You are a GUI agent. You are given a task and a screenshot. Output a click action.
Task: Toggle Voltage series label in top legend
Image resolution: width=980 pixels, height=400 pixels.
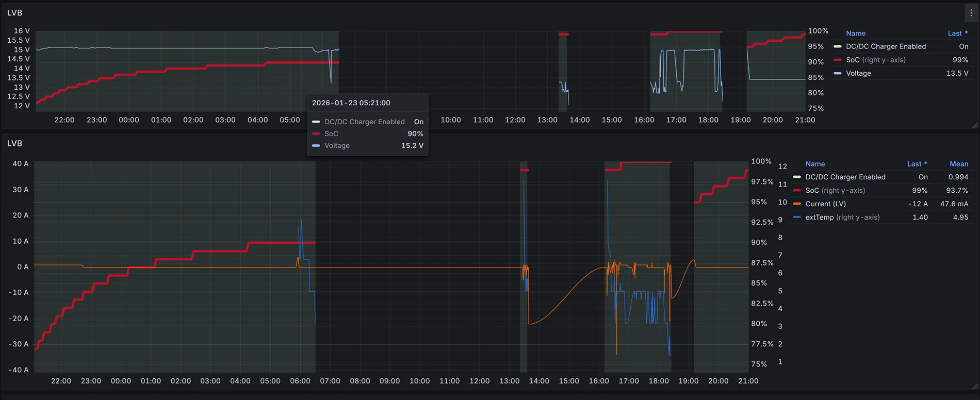pyautogui.click(x=858, y=73)
